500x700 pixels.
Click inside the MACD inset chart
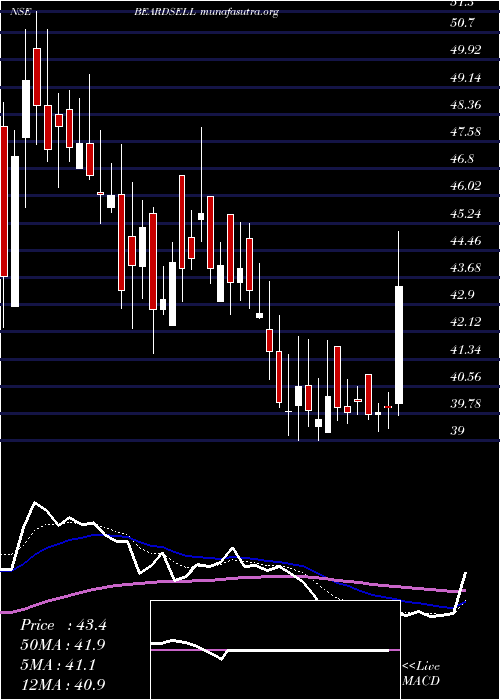275,650
